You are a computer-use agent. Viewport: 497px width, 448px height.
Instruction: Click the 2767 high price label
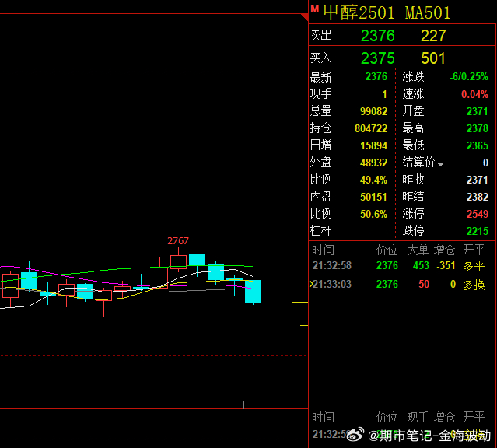(x=178, y=241)
